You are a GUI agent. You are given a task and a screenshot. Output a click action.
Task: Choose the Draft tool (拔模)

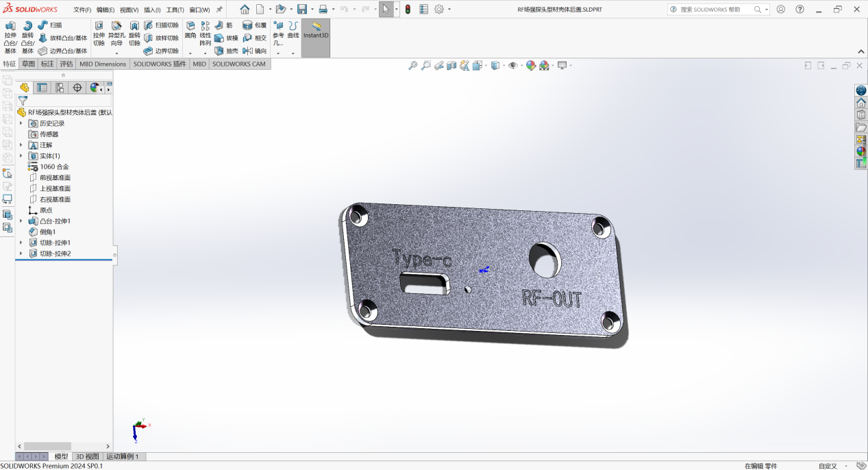(x=227, y=38)
